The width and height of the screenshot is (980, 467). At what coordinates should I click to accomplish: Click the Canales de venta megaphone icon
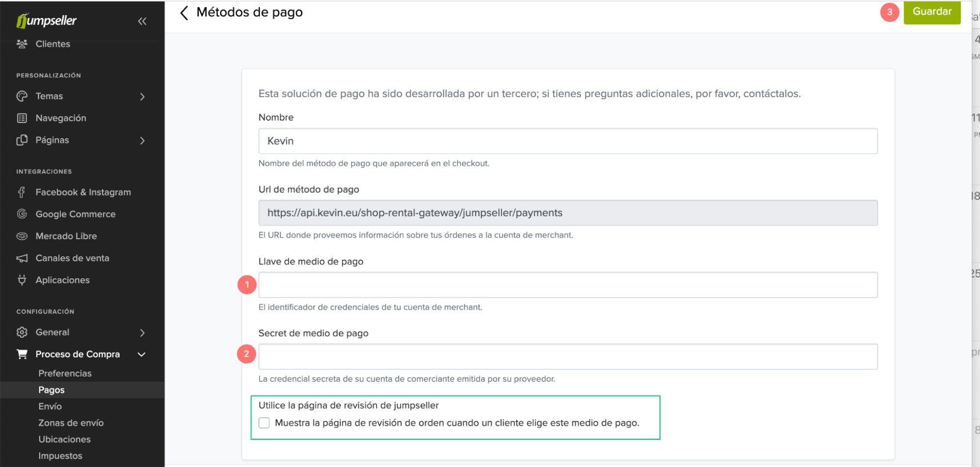click(22, 258)
